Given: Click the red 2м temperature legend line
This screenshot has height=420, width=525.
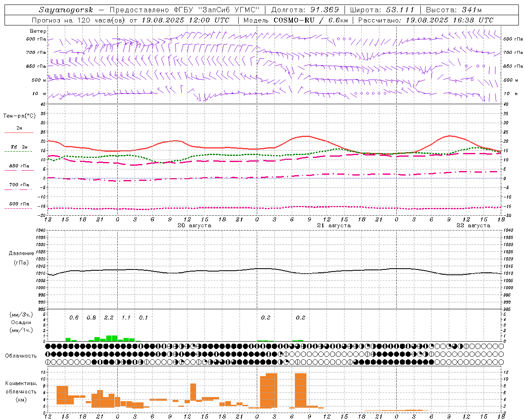Looking at the screenshot, I should (x=19, y=132).
